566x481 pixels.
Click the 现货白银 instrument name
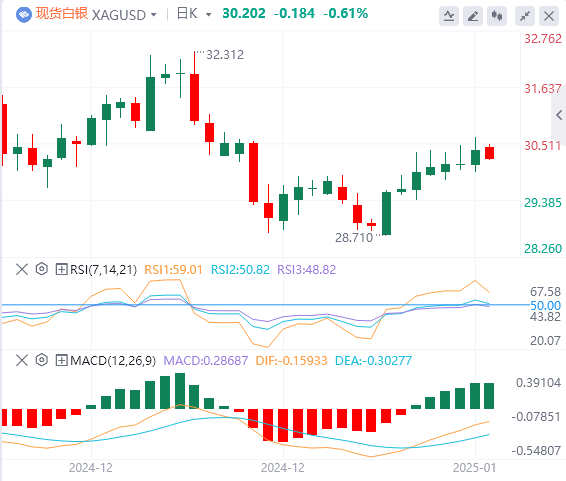click(62, 14)
